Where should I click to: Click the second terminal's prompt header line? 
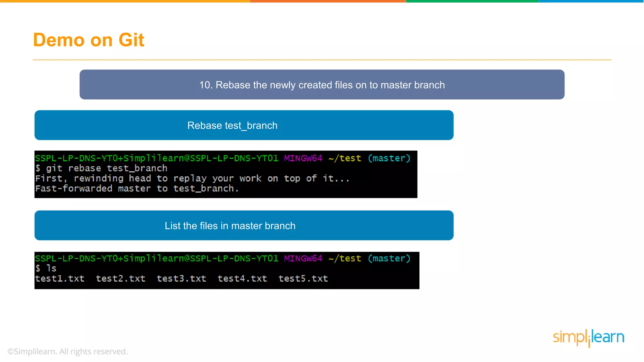click(x=223, y=258)
